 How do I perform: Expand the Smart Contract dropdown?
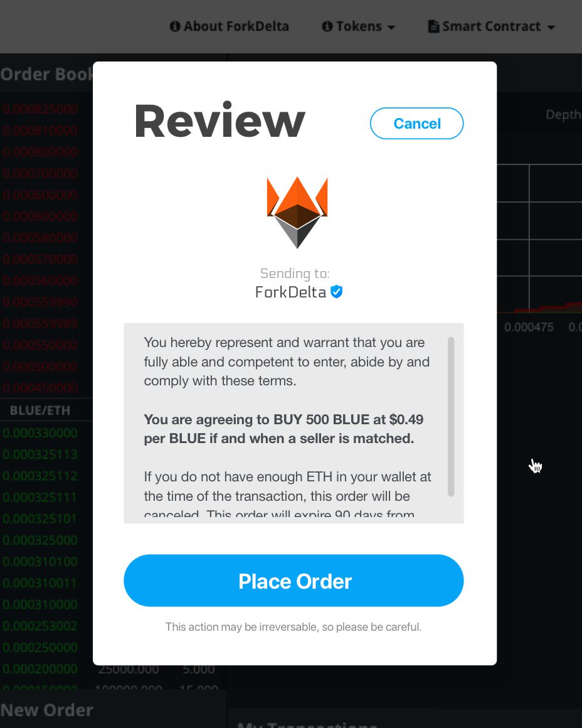click(492, 26)
